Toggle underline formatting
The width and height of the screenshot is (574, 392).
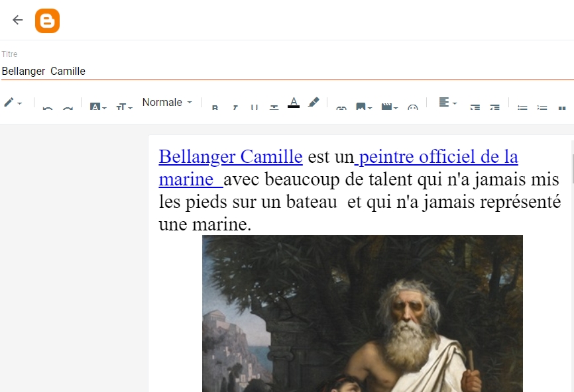[x=255, y=108]
